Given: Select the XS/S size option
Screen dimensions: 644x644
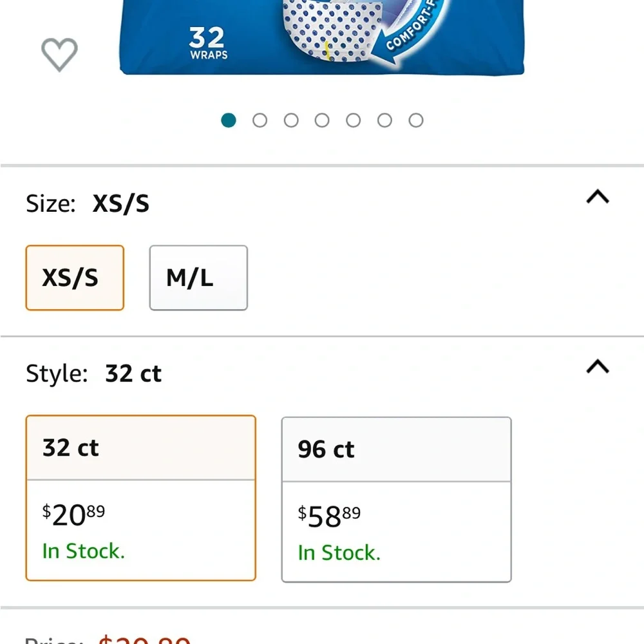Looking at the screenshot, I should point(75,278).
